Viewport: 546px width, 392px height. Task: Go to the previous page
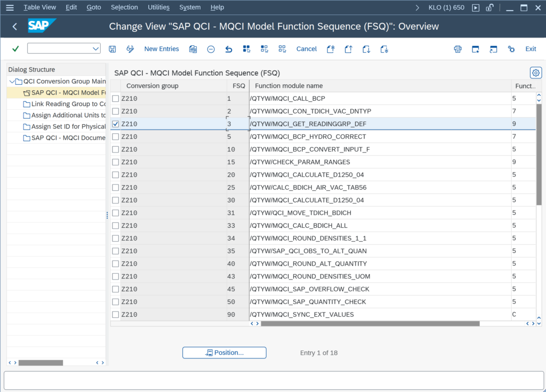tap(348, 49)
